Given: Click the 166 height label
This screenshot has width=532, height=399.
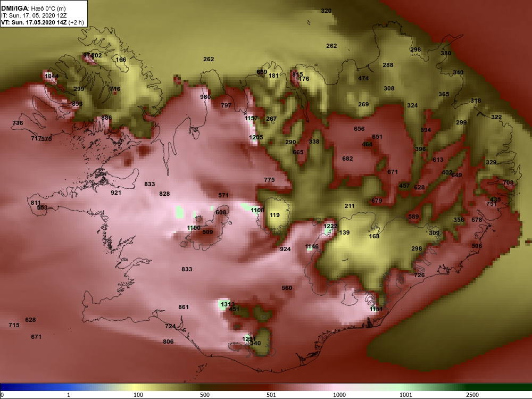Looking at the screenshot, I should pyautogui.click(x=121, y=60).
